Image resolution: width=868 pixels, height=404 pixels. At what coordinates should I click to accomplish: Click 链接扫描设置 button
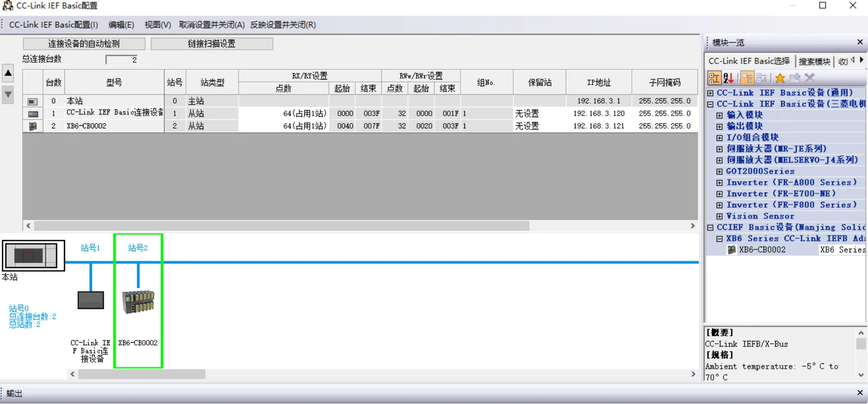pyautogui.click(x=212, y=43)
